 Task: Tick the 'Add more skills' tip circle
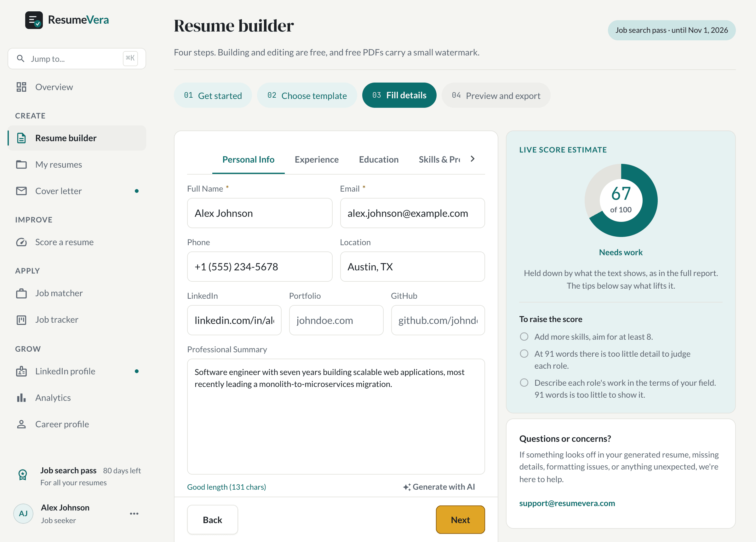(x=524, y=337)
